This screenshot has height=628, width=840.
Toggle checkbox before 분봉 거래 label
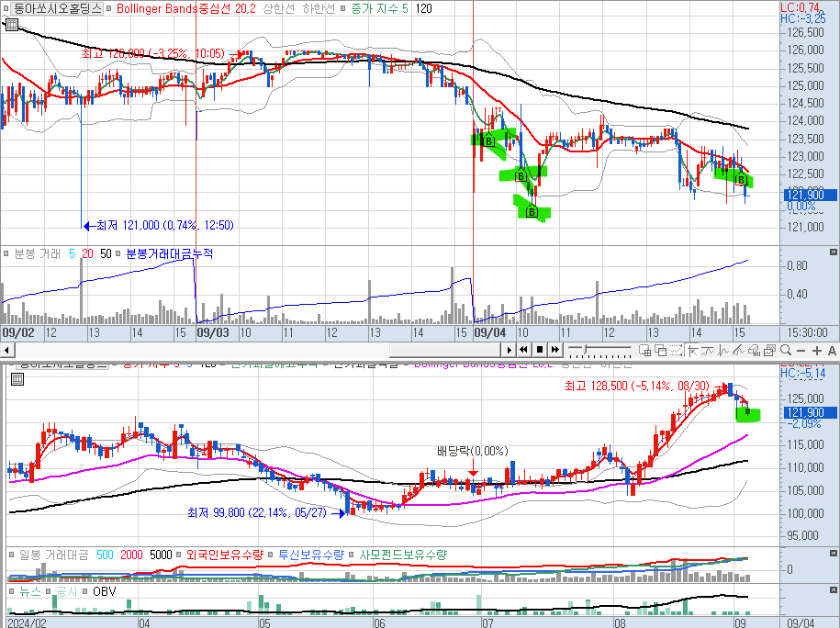pos(6,253)
